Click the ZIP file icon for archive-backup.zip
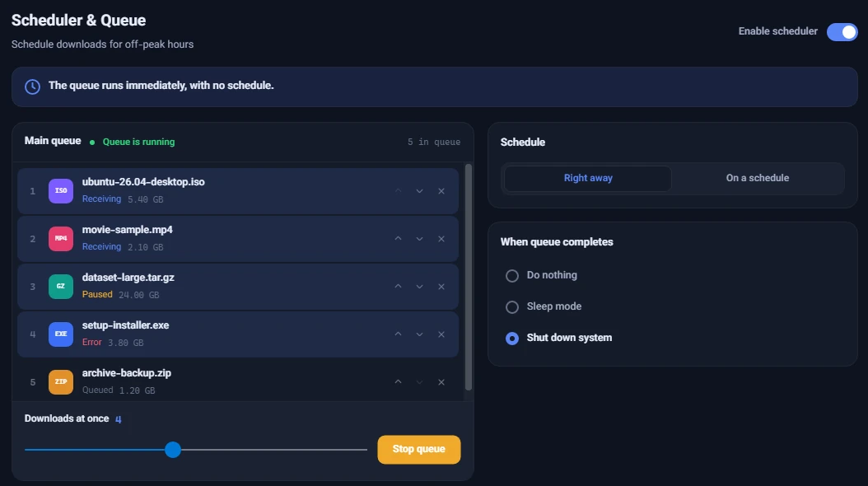This screenshot has height=486, width=868. click(x=61, y=382)
